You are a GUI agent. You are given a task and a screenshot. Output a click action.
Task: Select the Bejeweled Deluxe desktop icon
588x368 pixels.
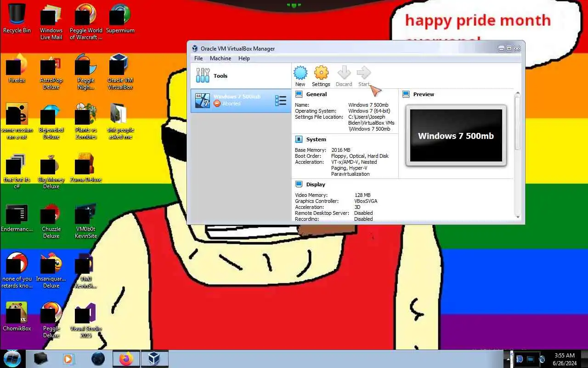coord(51,121)
